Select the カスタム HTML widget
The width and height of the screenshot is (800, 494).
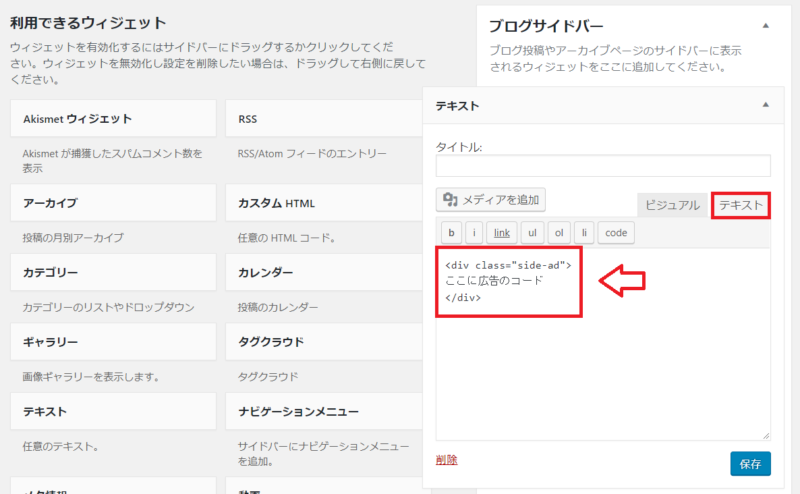[324, 203]
